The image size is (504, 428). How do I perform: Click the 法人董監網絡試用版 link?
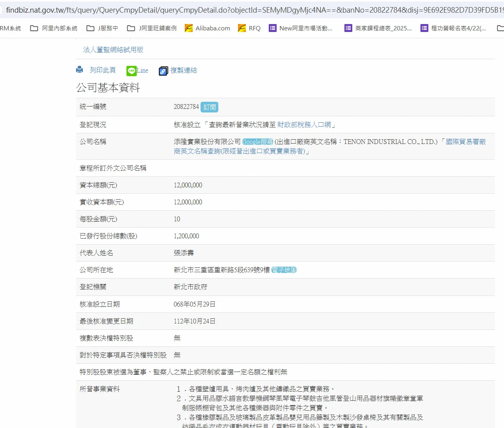[113, 50]
